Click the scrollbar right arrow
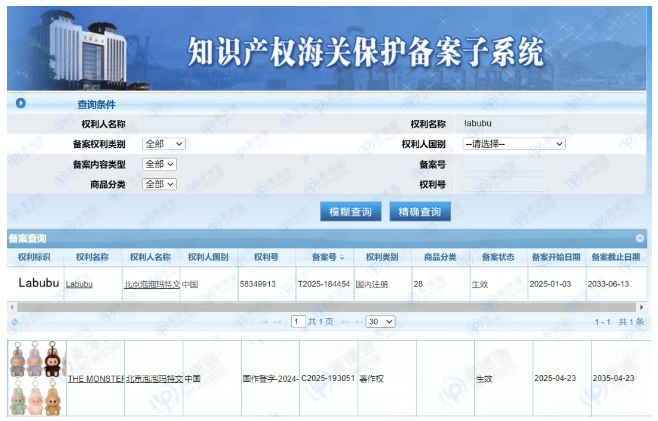Viewport: 658px width, 421px height. click(641, 307)
